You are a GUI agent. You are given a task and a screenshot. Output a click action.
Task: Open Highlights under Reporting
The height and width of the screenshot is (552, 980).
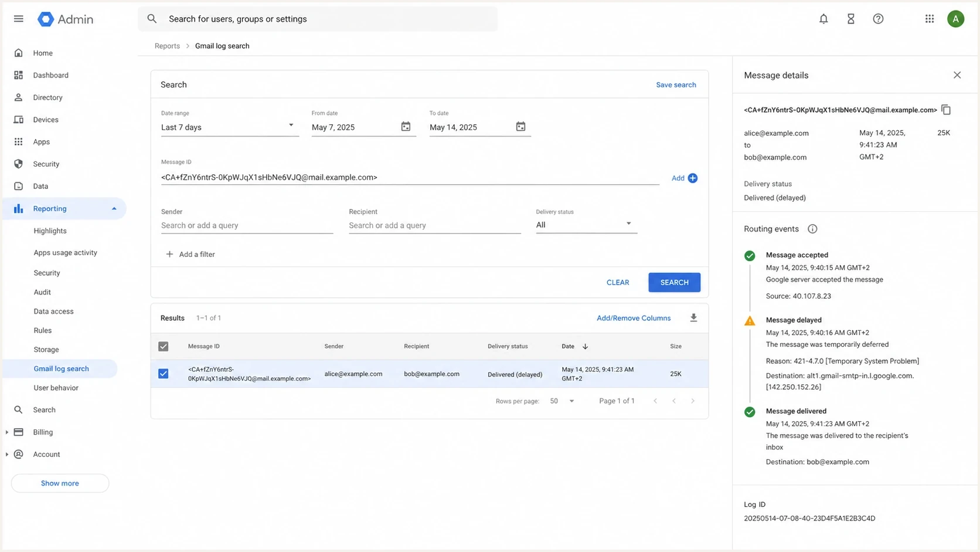(x=50, y=231)
